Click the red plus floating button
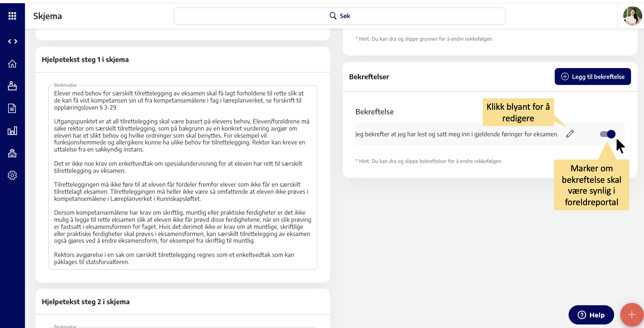Screen dimensions: 644x328 click(632, 315)
